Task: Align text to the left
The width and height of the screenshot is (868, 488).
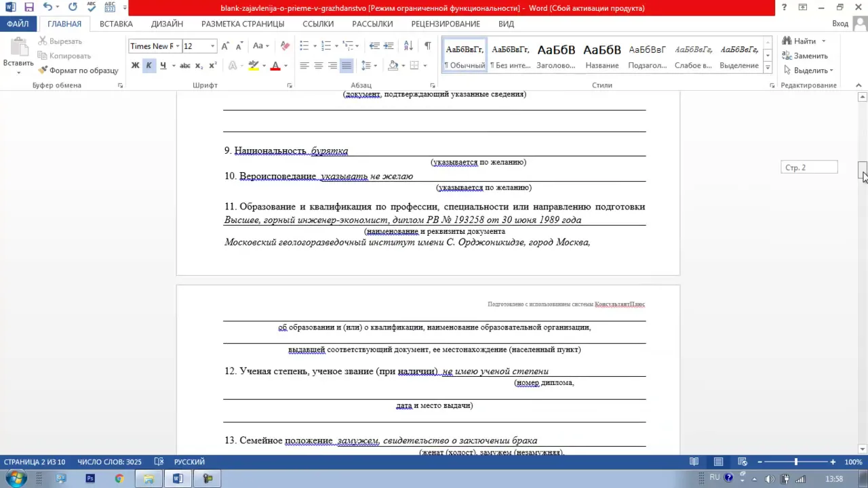Action: 304,66
